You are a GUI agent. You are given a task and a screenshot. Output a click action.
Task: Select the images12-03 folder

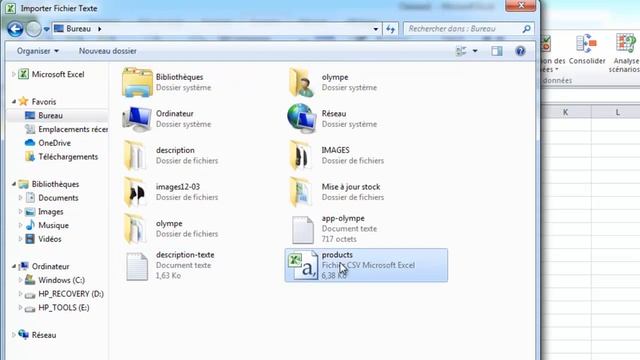click(171, 192)
